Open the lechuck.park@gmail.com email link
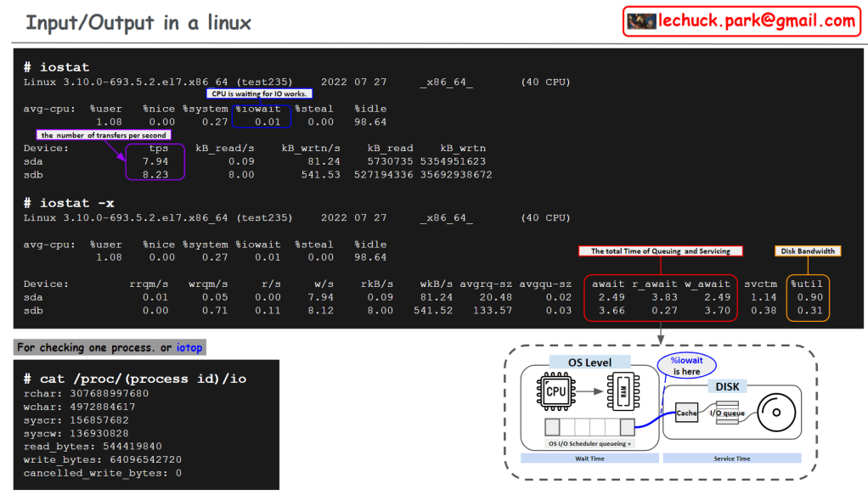 point(757,21)
